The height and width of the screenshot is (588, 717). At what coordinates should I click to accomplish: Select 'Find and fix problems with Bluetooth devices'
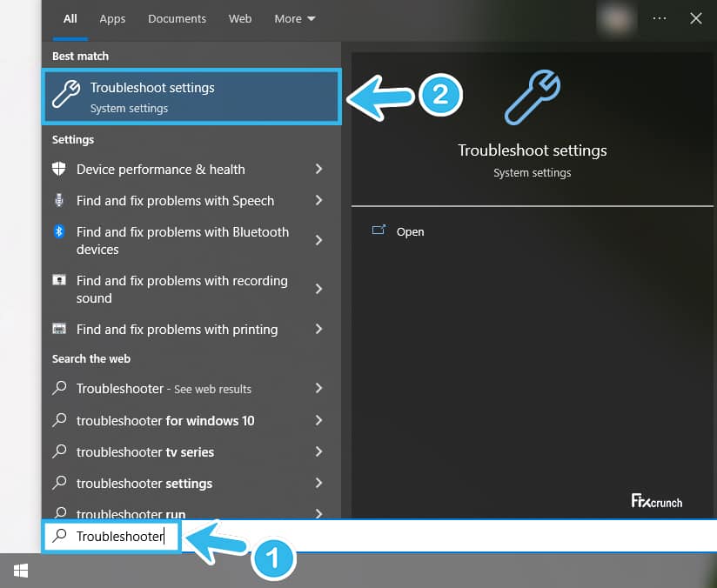click(x=191, y=240)
